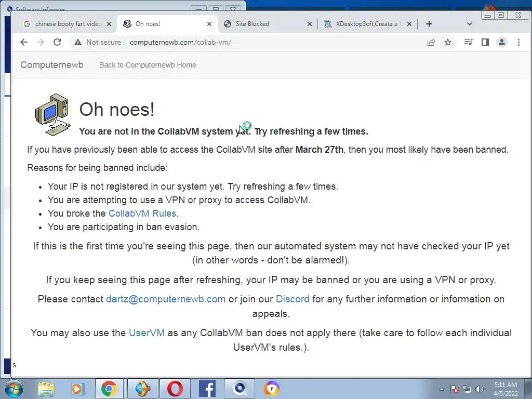Open the CollabVM Rules link

coord(142,214)
